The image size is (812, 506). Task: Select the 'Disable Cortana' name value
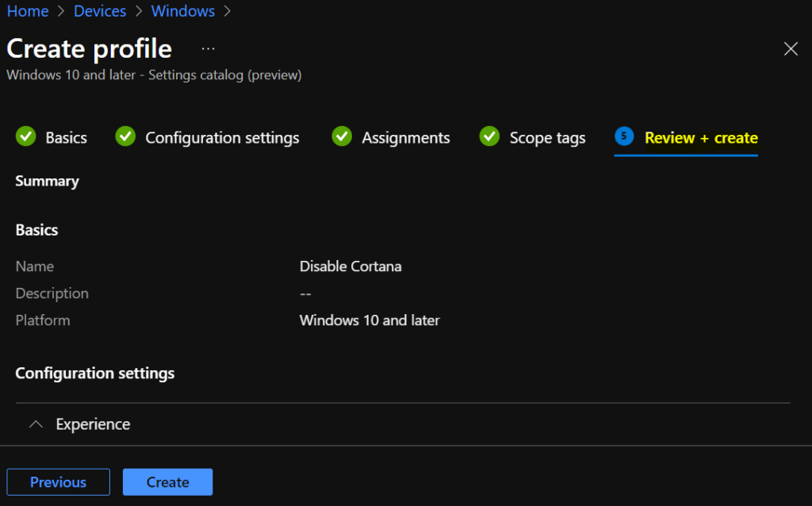(x=350, y=266)
